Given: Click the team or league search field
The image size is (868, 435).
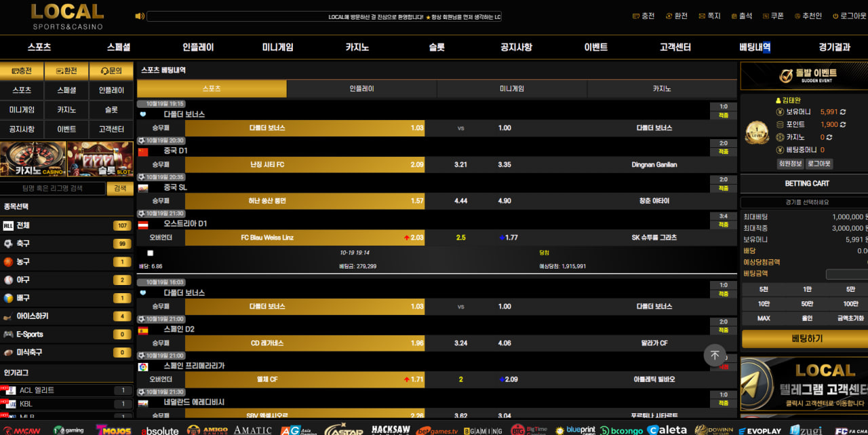Looking at the screenshot, I should tap(53, 189).
